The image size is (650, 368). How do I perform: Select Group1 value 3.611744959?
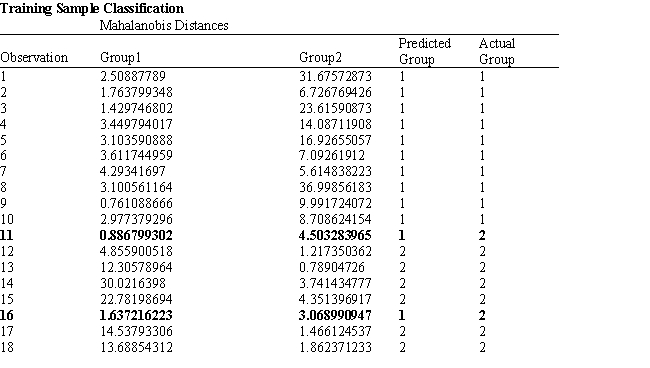coord(136,155)
